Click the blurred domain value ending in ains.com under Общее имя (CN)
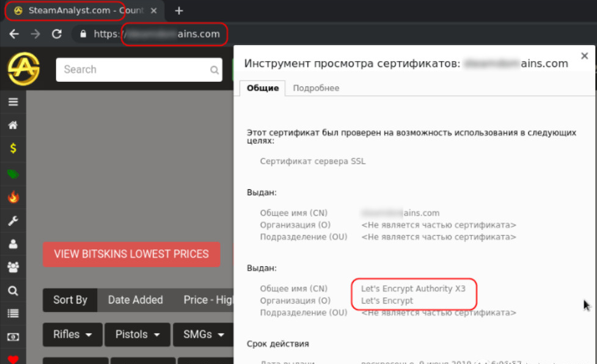Image resolution: width=597 pixels, height=364 pixels. tap(400, 213)
